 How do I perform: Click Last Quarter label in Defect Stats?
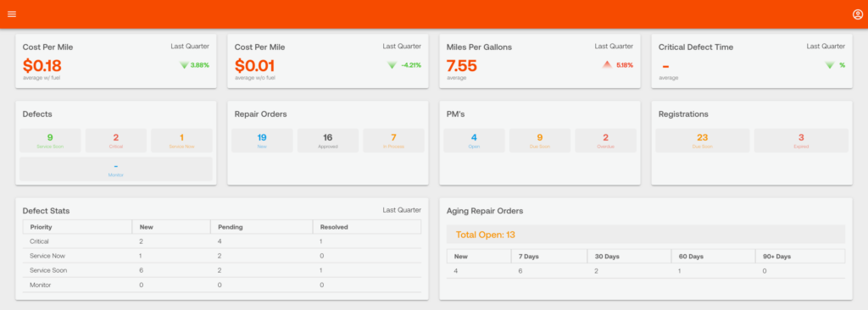tap(402, 210)
